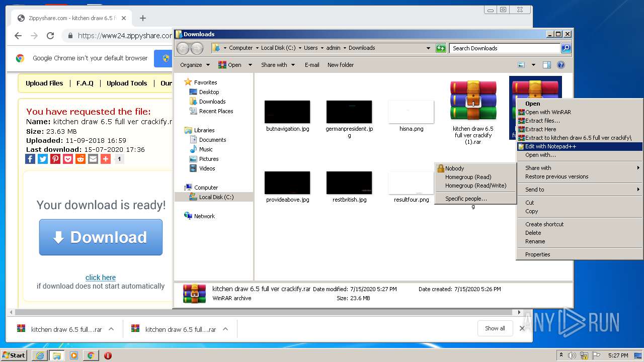Click the Explorer Forward navigation arrow
This screenshot has width=644, height=362.
(x=197, y=48)
